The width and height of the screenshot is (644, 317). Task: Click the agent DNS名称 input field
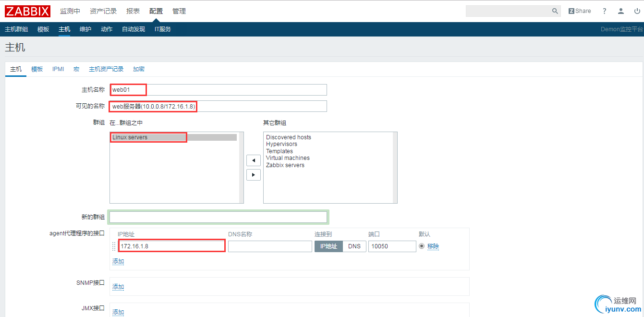pyautogui.click(x=270, y=246)
